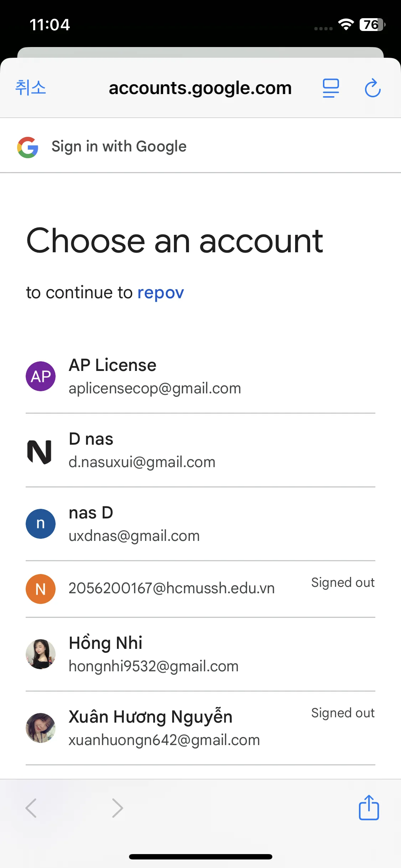
Task: Open the repov app link
Action: [x=160, y=293]
